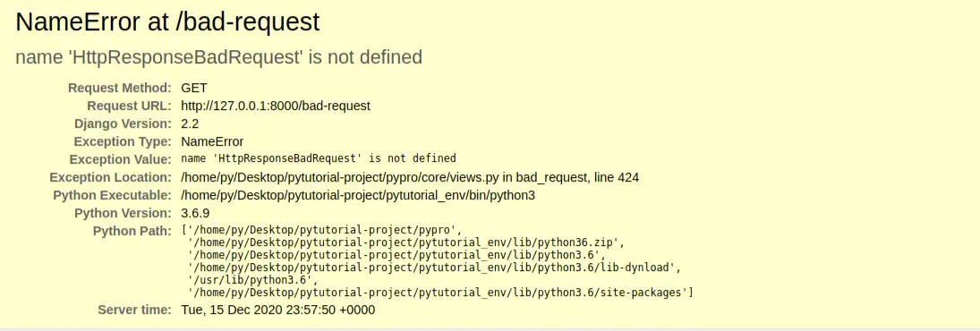Screen dimensions: 980x331
Task: Click the site-packages entry in Python Path
Action: point(440,293)
